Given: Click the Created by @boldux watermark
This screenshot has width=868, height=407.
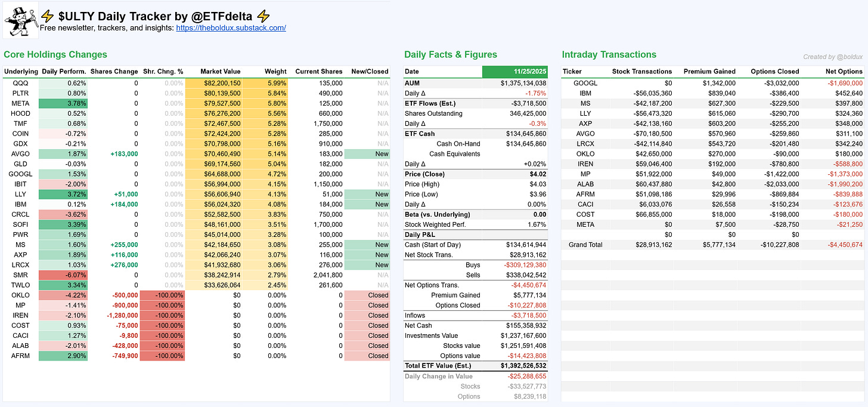Looking at the screenshot, I should (x=833, y=57).
